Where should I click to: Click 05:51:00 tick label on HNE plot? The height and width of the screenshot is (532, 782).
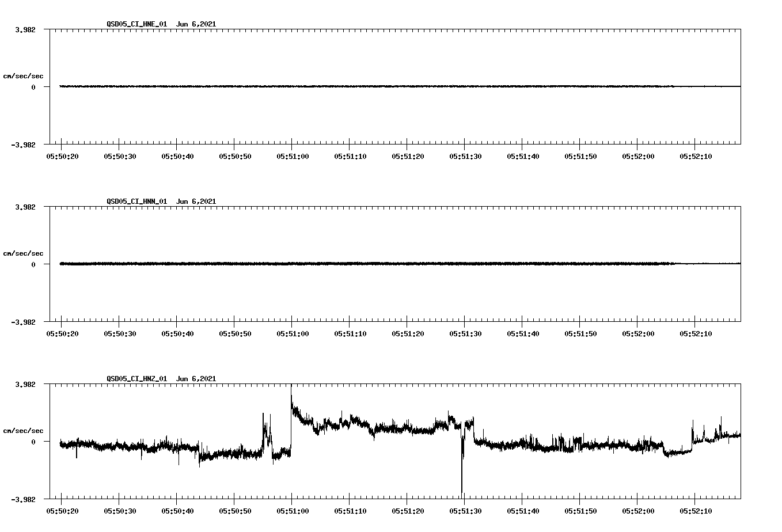pos(293,157)
